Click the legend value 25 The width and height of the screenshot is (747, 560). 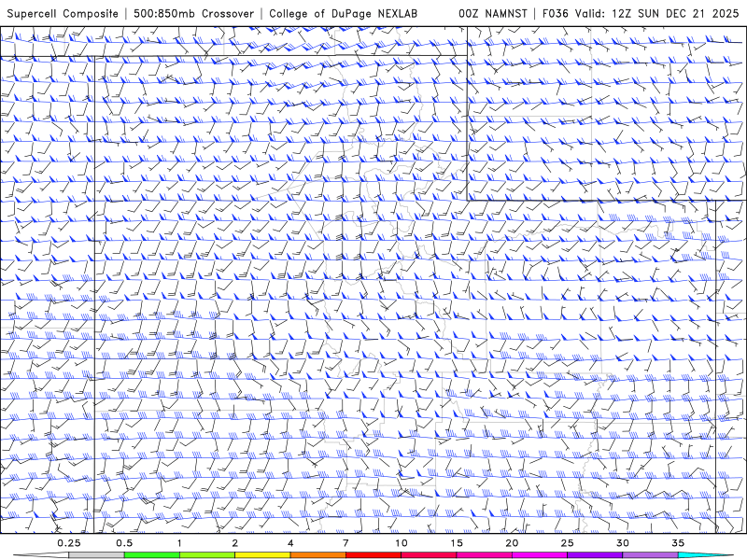pyautogui.click(x=567, y=543)
